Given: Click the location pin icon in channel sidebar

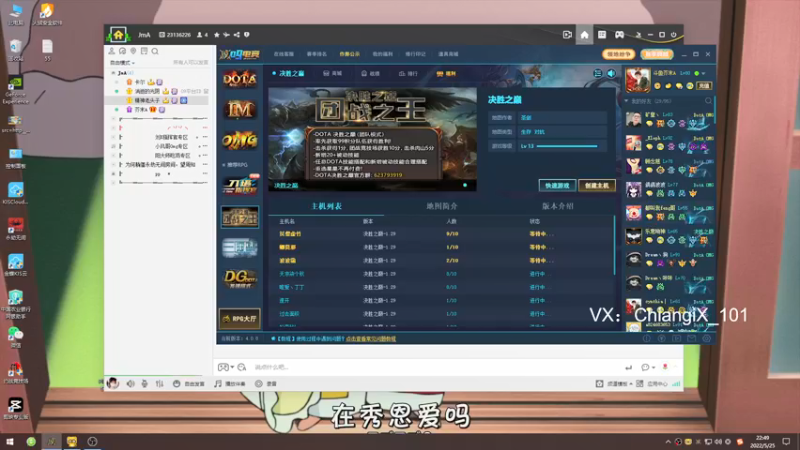Looking at the screenshot, I should coord(133,51).
